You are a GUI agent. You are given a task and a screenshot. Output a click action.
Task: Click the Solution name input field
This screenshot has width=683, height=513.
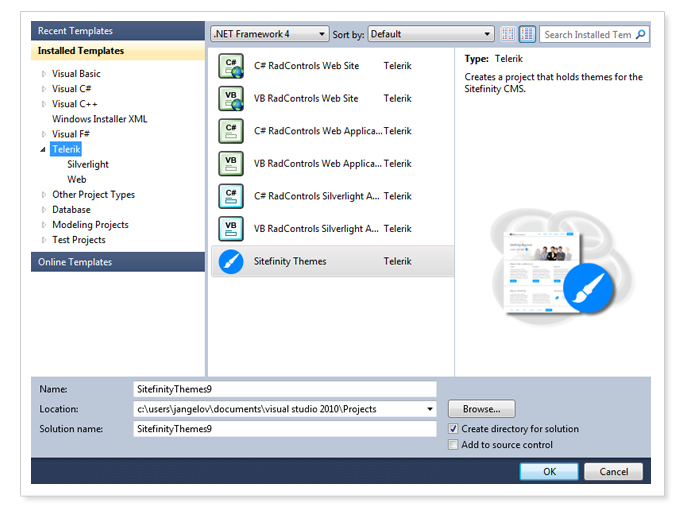click(284, 429)
